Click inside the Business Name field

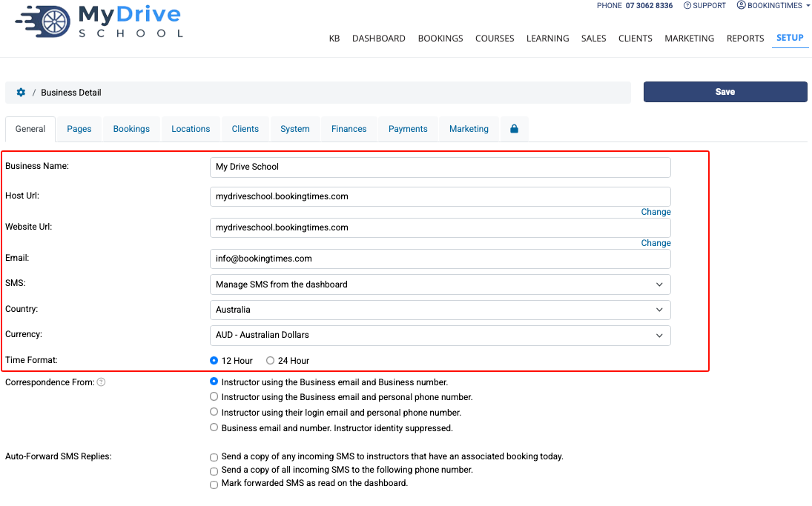click(440, 167)
